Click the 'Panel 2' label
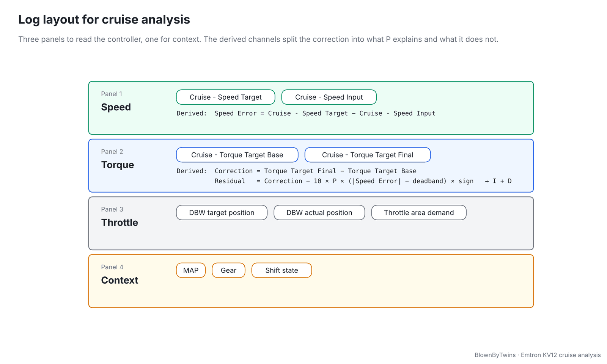This screenshot has width=607, height=364. point(112,152)
